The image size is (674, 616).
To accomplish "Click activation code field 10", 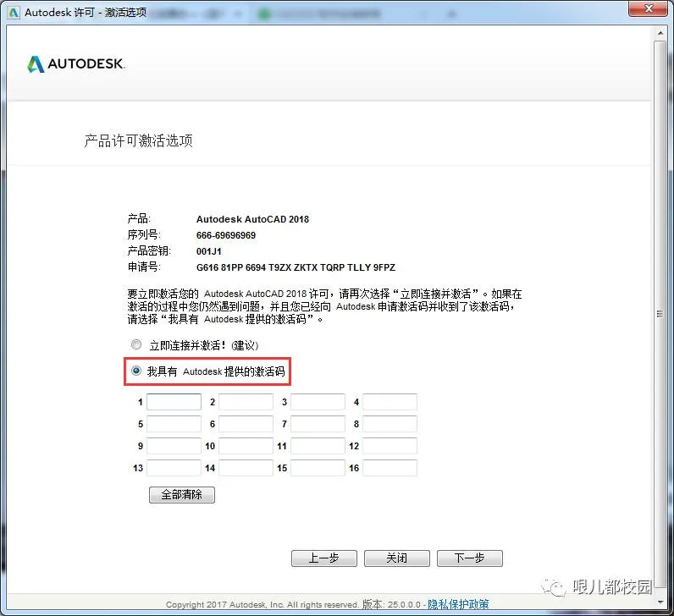I will (x=246, y=446).
